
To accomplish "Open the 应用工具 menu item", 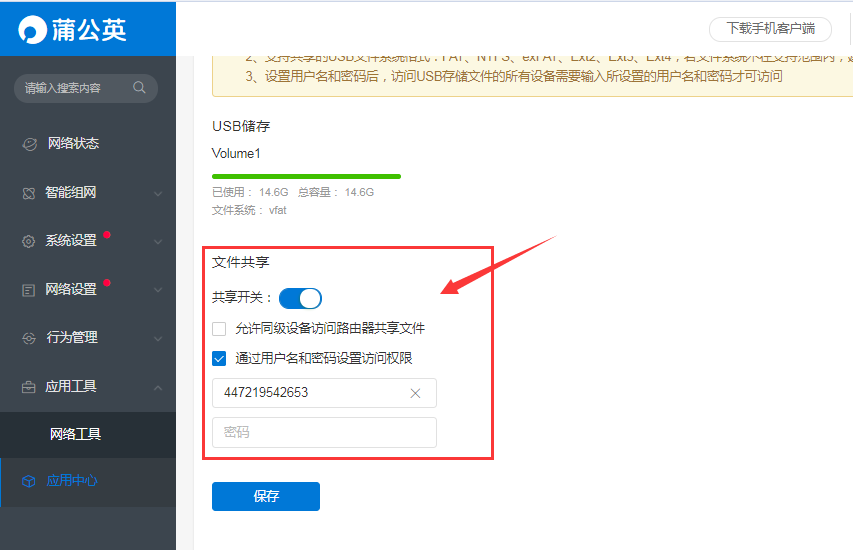I will pos(88,387).
